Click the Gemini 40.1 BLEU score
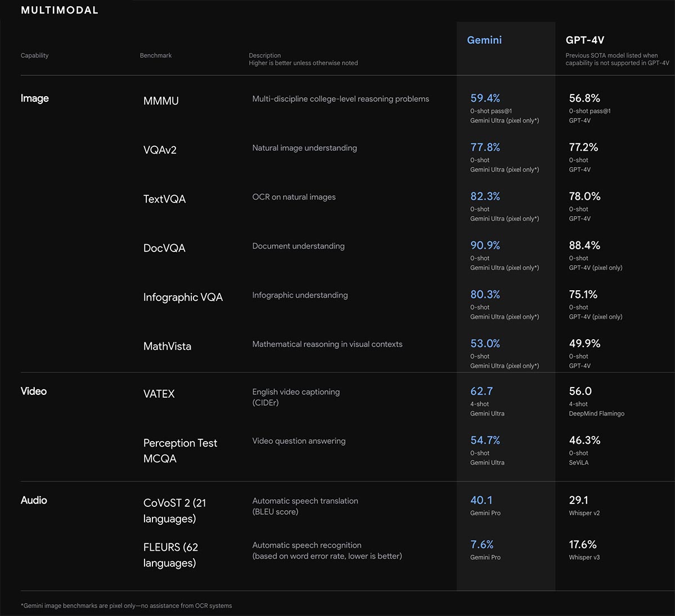This screenshot has width=675, height=616. (x=481, y=500)
